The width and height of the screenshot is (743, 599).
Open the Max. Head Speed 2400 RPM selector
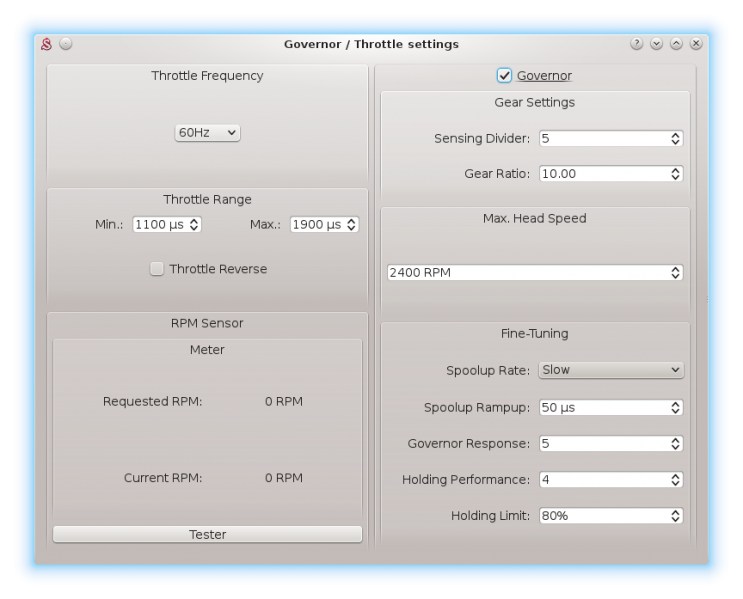535,272
